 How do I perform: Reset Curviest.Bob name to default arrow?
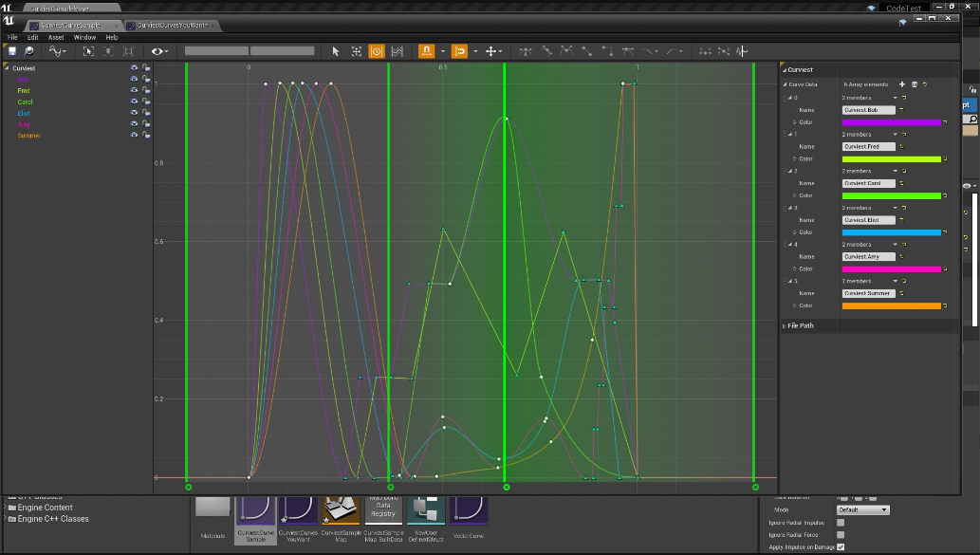point(902,110)
